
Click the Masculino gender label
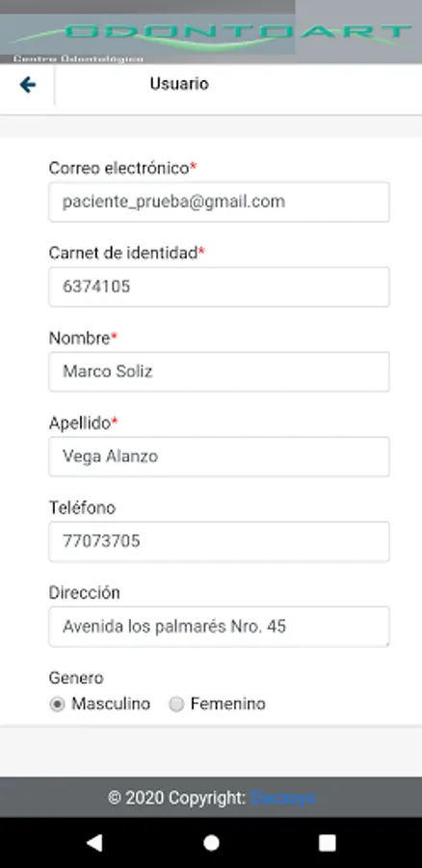[111, 704]
